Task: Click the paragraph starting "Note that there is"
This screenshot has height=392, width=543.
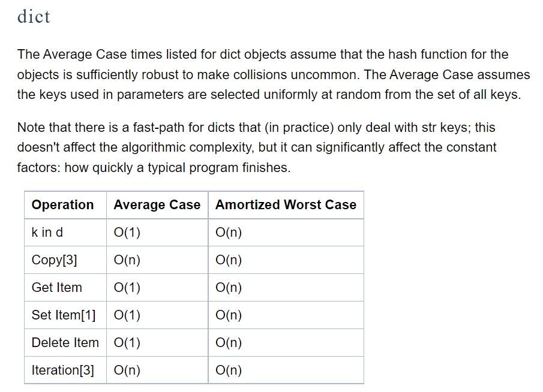Action: coord(257,147)
